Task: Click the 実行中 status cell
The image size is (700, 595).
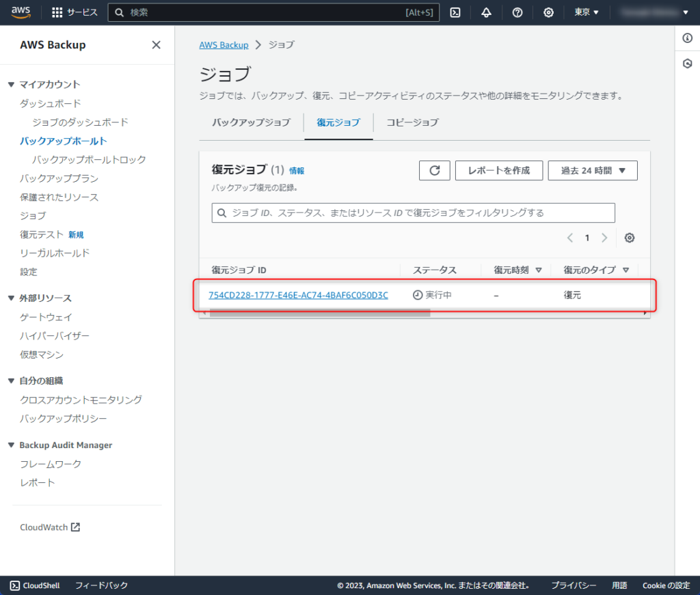Action: coord(432,295)
